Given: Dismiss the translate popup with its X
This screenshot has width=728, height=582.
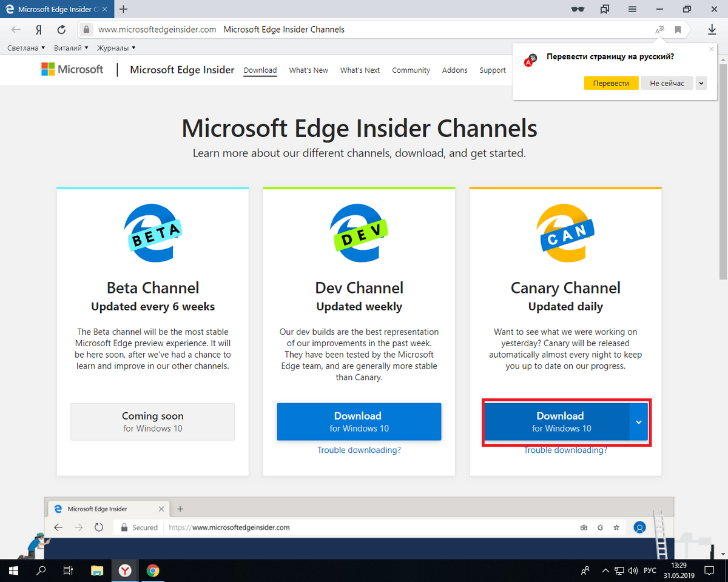Looking at the screenshot, I should point(712,48).
